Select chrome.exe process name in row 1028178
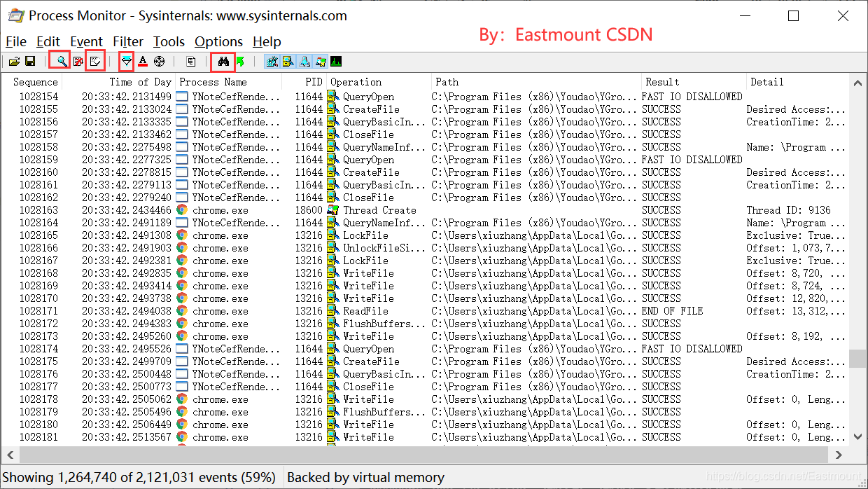The width and height of the screenshot is (868, 489). [220, 399]
